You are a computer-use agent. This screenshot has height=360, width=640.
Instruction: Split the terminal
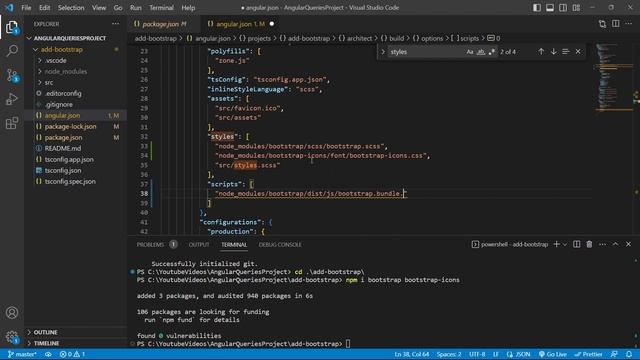576,244
